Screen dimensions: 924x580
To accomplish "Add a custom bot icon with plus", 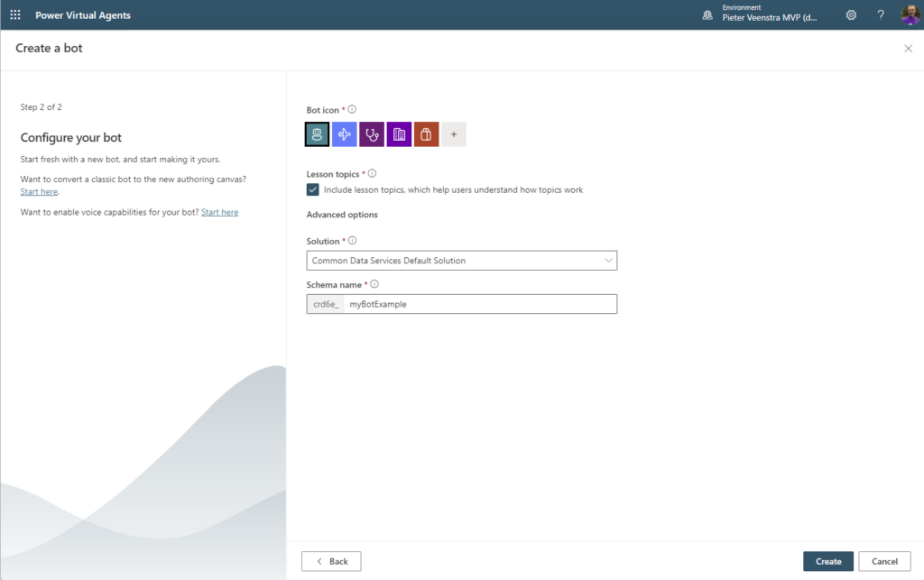I will tap(454, 134).
